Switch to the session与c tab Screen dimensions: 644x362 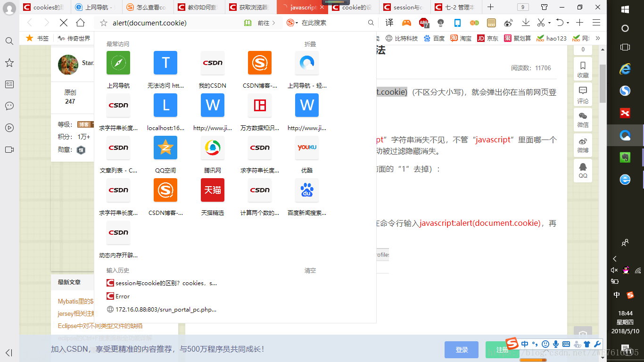[405, 7]
